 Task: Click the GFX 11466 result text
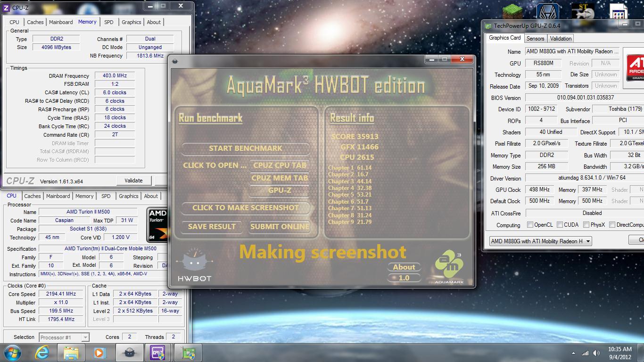coord(360,147)
